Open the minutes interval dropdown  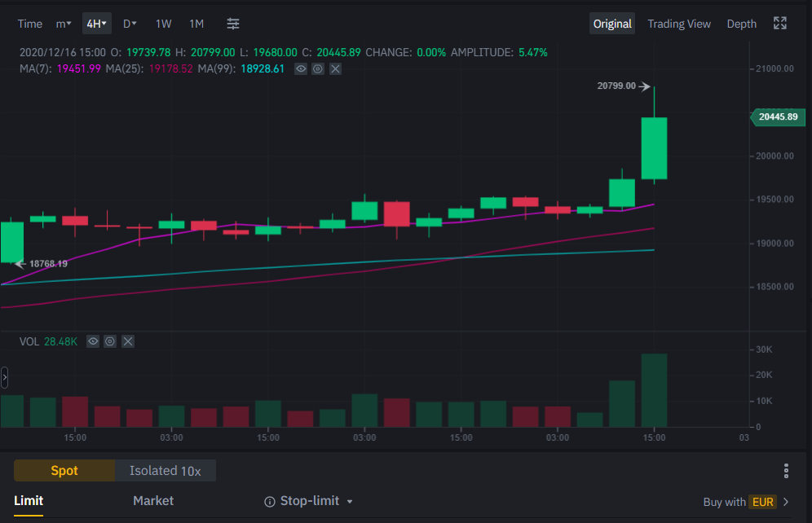coord(63,24)
